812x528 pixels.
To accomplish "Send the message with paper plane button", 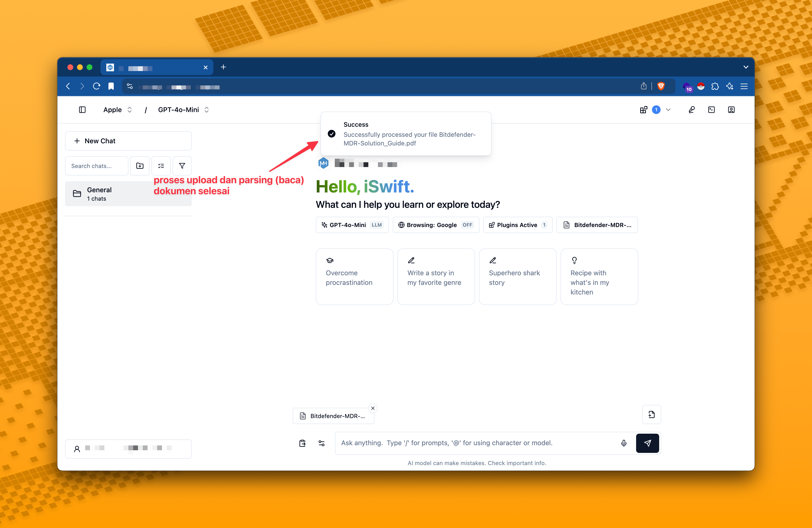I will pos(648,443).
